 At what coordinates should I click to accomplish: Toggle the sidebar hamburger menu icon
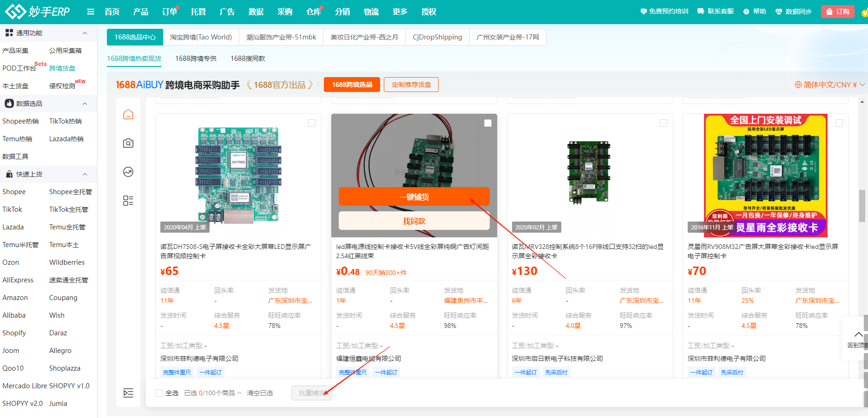pyautogui.click(x=91, y=12)
